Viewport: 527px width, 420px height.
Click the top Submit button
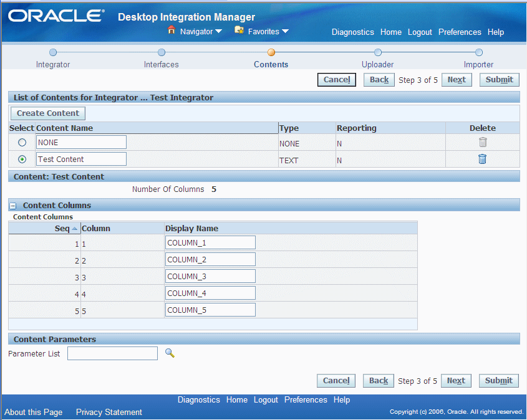pos(500,80)
